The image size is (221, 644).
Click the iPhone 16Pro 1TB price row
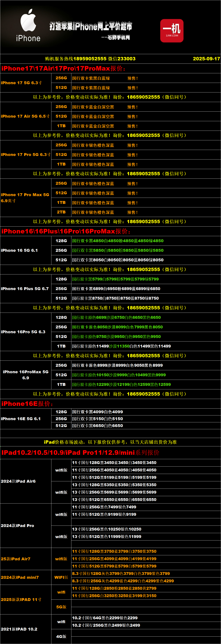coord(121,346)
